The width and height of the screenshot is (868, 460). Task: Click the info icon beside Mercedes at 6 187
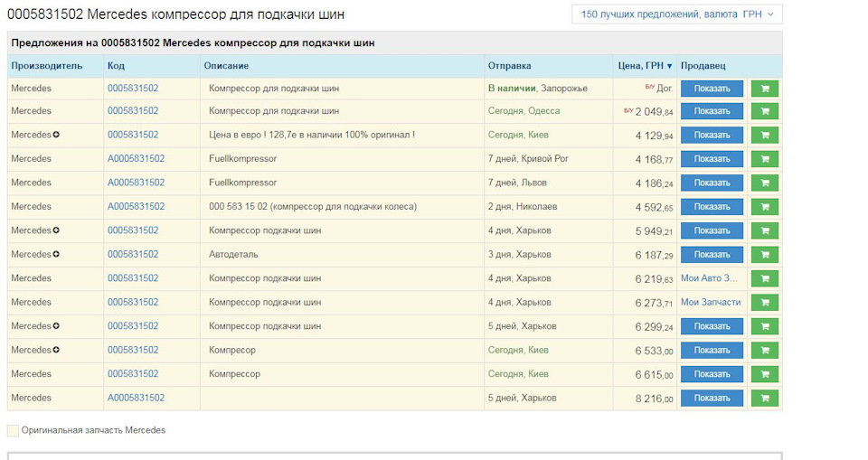point(56,254)
